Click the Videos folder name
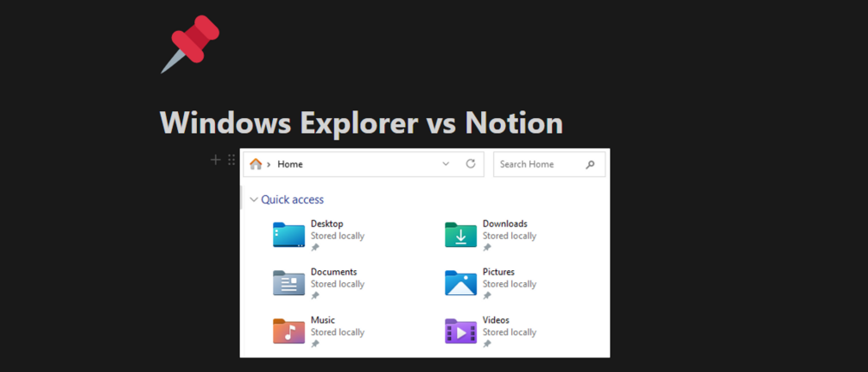 [496, 320]
